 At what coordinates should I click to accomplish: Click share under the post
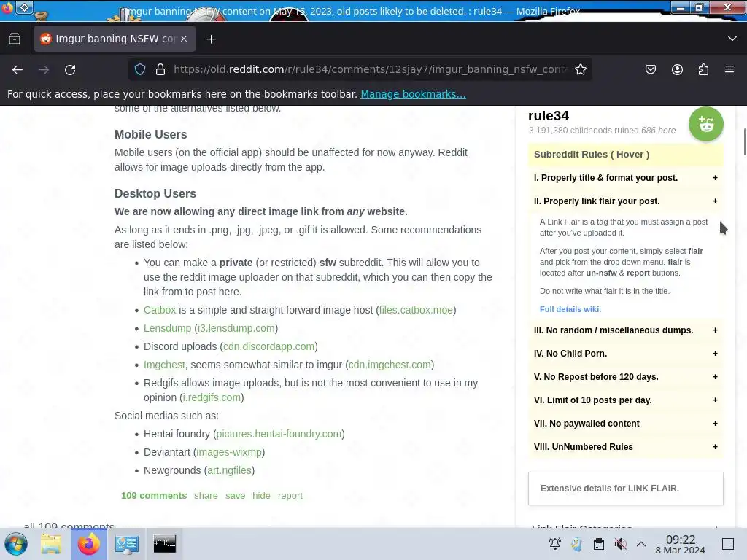click(x=206, y=496)
